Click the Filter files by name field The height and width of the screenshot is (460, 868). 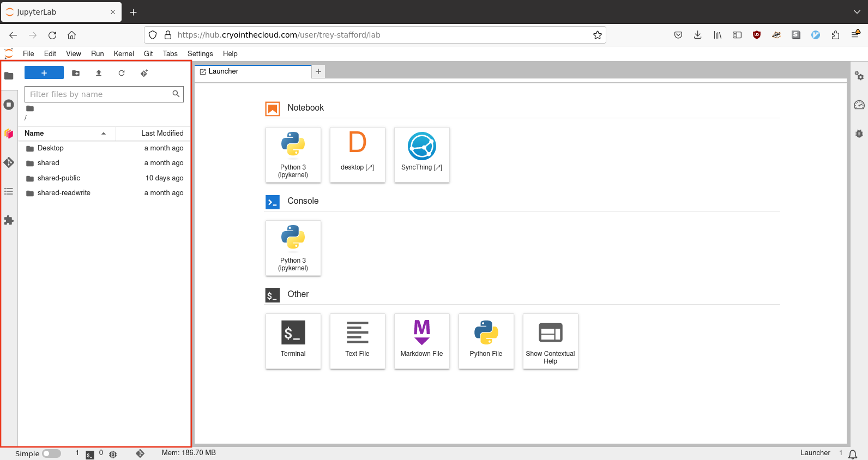pyautogui.click(x=99, y=94)
